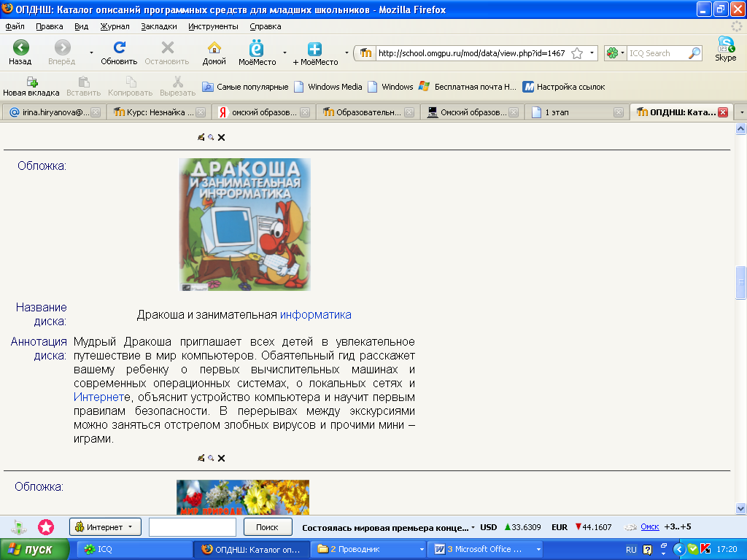Image resolution: width=747 pixels, height=560 pixels.
Task: Open the Омск weather link
Action: click(650, 526)
